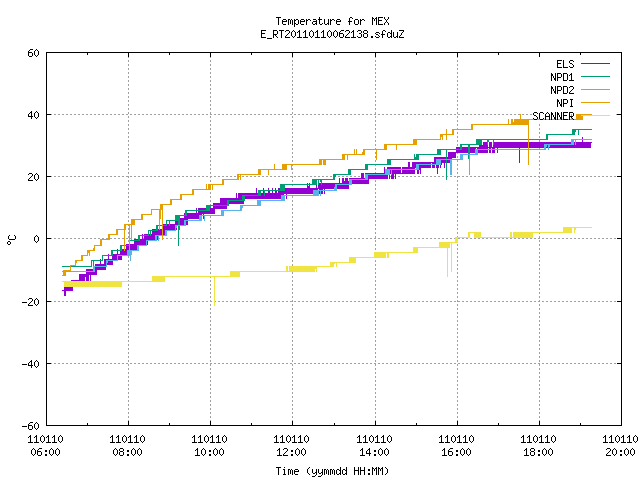Click the x-axis tick label 110110 06:00
Screen dimensions: 640x480
(x=46, y=446)
